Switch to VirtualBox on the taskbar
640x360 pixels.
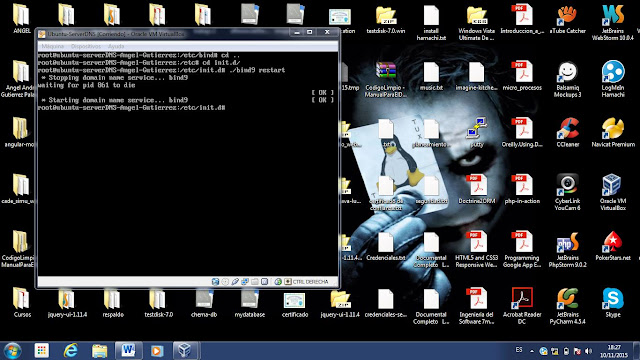[185, 351]
